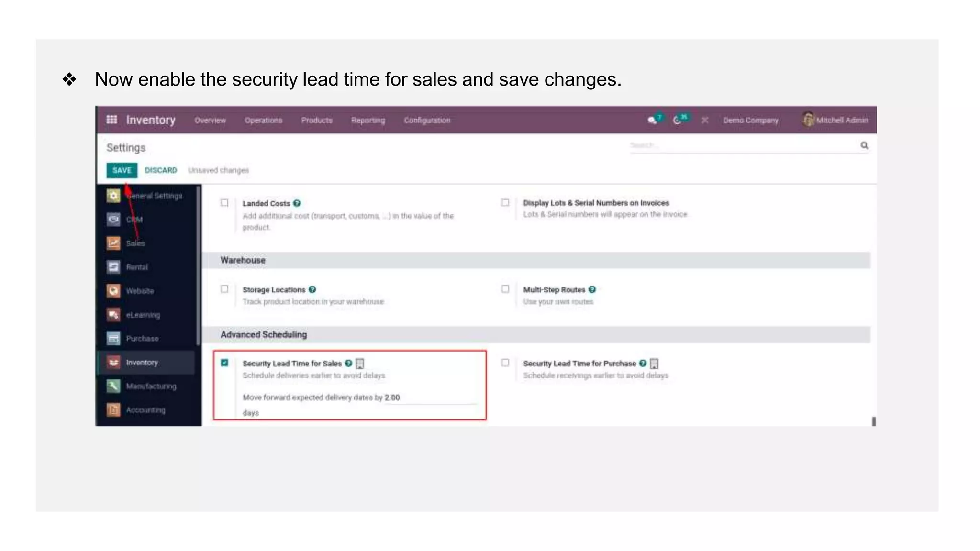The image size is (980, 551).
Task: Open help for Security Lead Time for Sales
Action: [x=348, y=363]
